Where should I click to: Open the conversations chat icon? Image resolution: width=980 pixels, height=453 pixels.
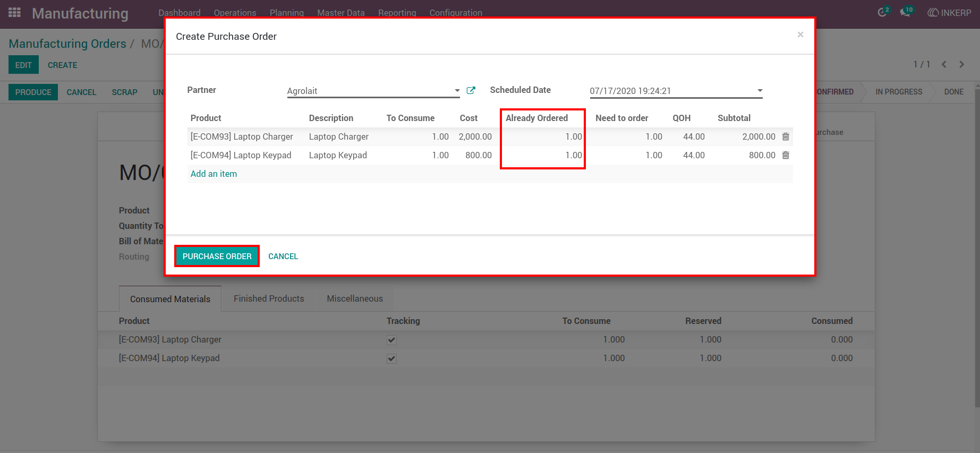pos(906,12)
